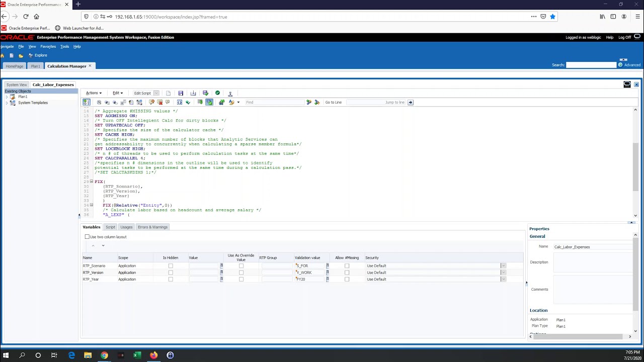Click the Properties panel horizontal scrollbar
Screen dimensions: 644x362
(x=579, y=336)
